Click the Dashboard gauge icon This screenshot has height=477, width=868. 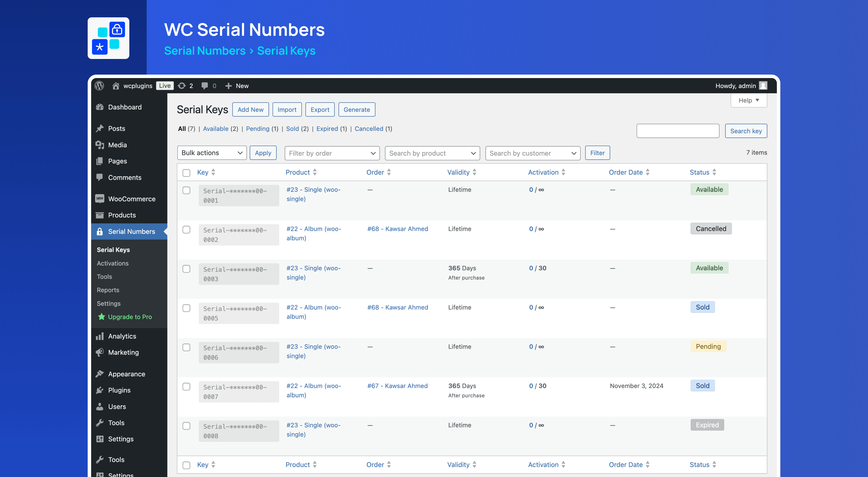point(100,107)
